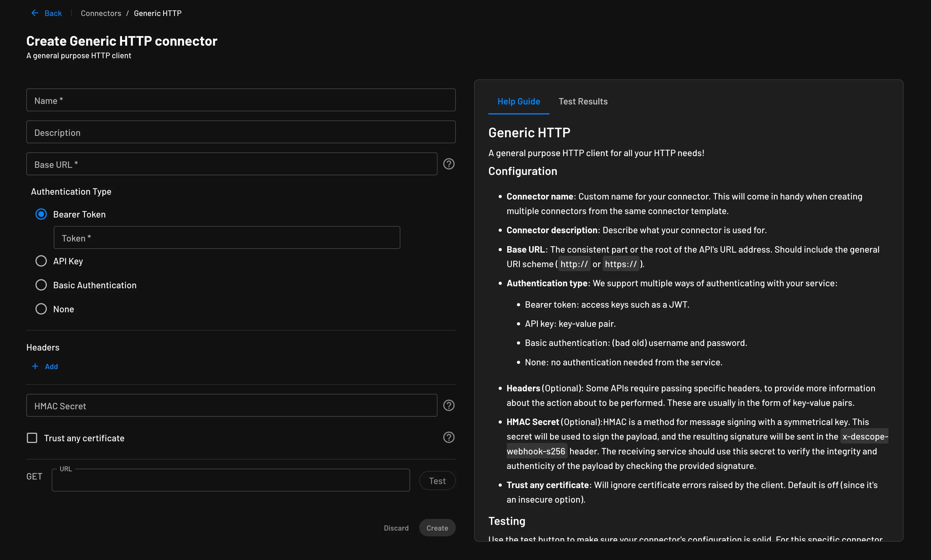This screenshot has width=931, height=560.
Task: Switch to the Help Guide tab
Action: click(519, 102)
